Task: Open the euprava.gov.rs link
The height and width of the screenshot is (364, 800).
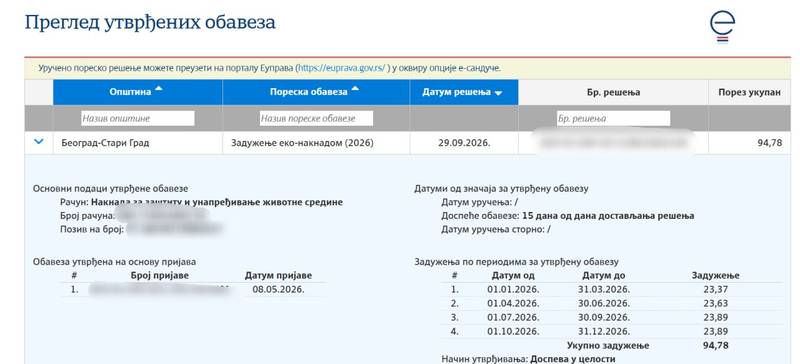Action: [x=342, y=68]
